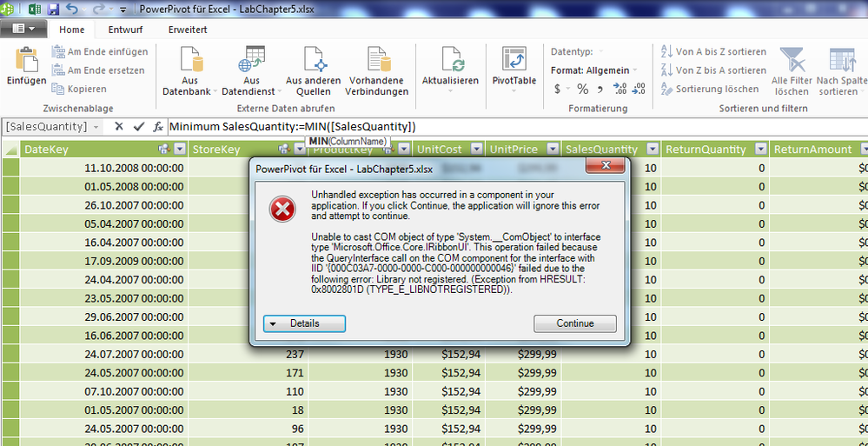Cancel formula entry with X icon
This screenshot has width=868, height=446.
pyautogui.click(x=118, y=127)
